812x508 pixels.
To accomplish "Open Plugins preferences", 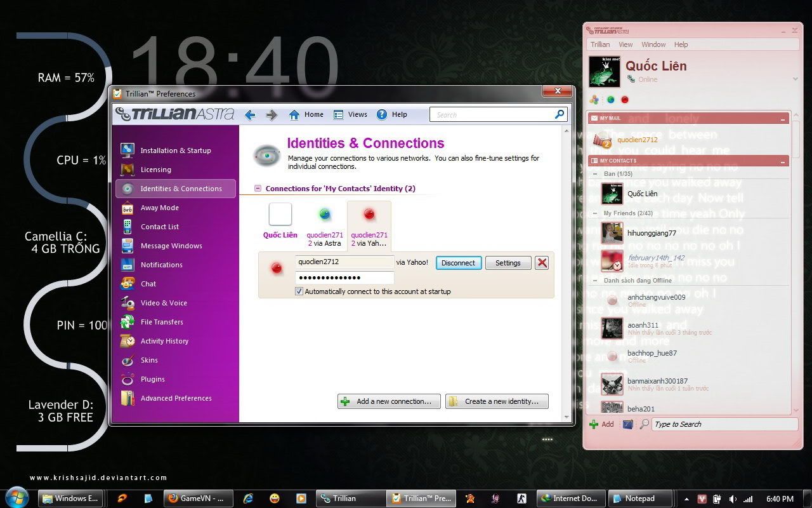I will tap(175, 379).
